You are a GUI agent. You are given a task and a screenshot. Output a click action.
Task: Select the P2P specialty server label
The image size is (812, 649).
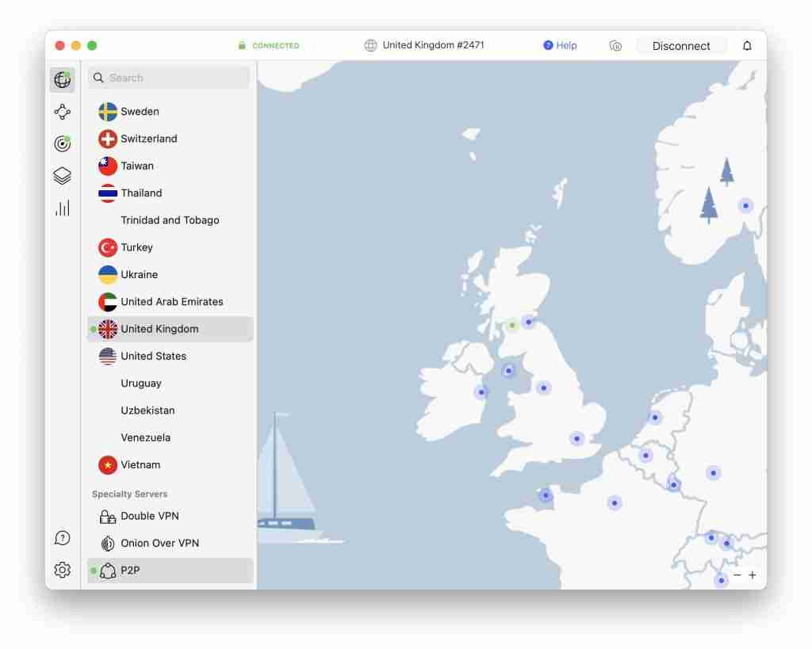[130, 571]
